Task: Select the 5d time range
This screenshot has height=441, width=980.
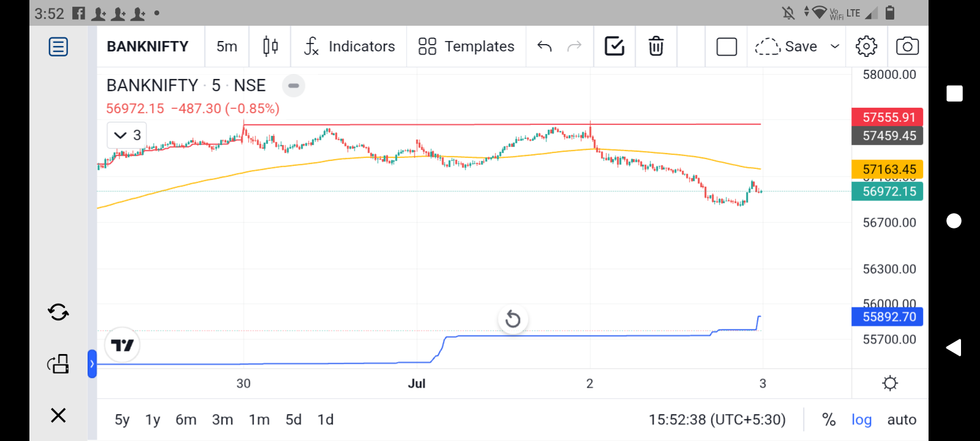Action: (293, 420)
